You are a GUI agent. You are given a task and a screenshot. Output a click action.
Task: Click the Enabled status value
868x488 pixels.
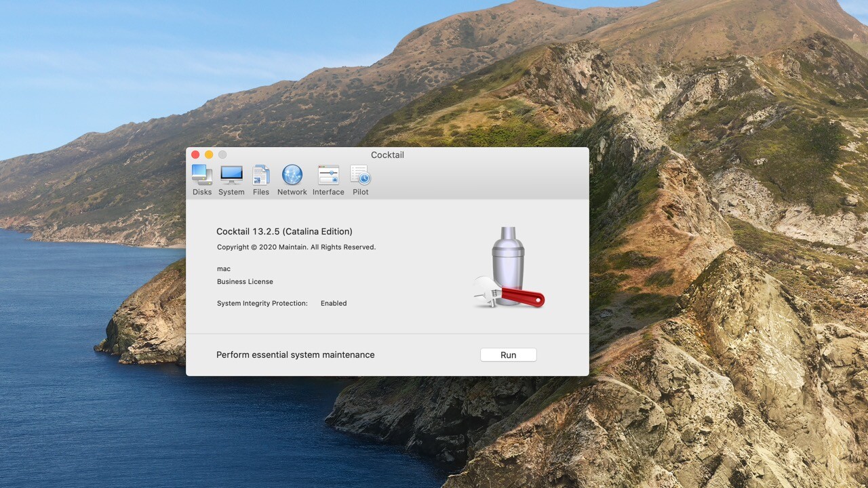point(334,304)
